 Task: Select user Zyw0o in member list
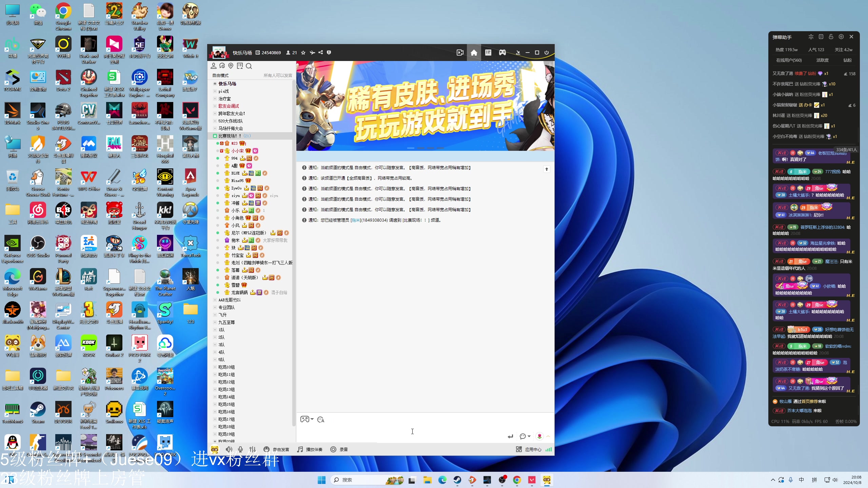236,188
